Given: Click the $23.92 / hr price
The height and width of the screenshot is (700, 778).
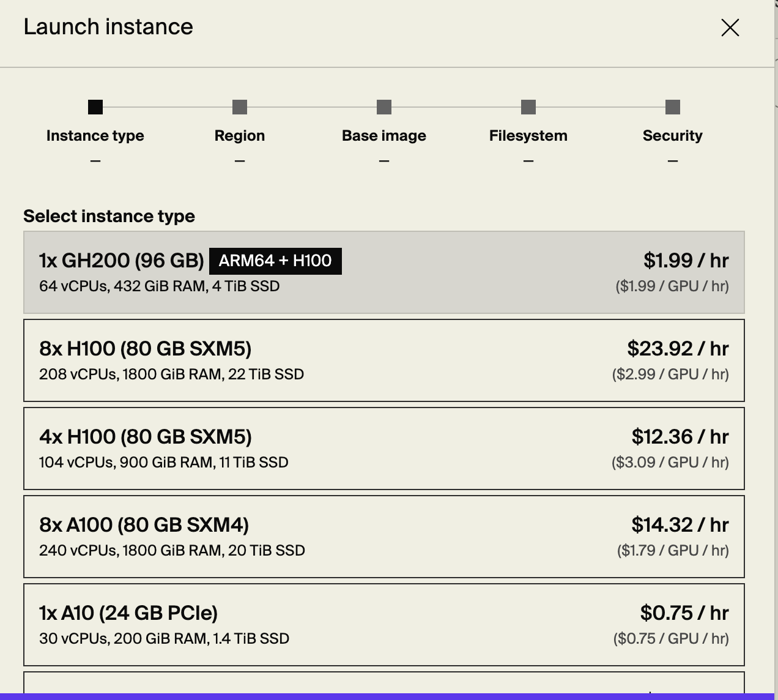Looking at the screenshot, I should 678,349.
